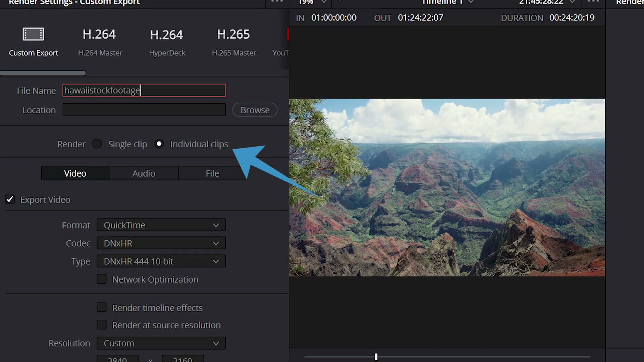Toggle the Export Video checkbox

[x=10, y=199]
